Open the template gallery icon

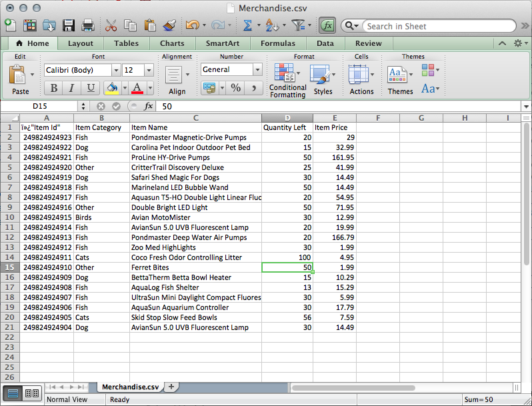tap(30, 25)
